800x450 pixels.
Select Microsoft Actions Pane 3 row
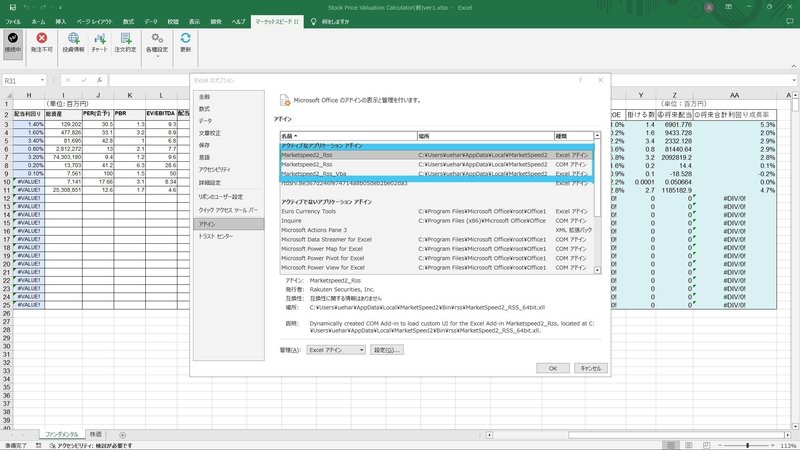437,230
